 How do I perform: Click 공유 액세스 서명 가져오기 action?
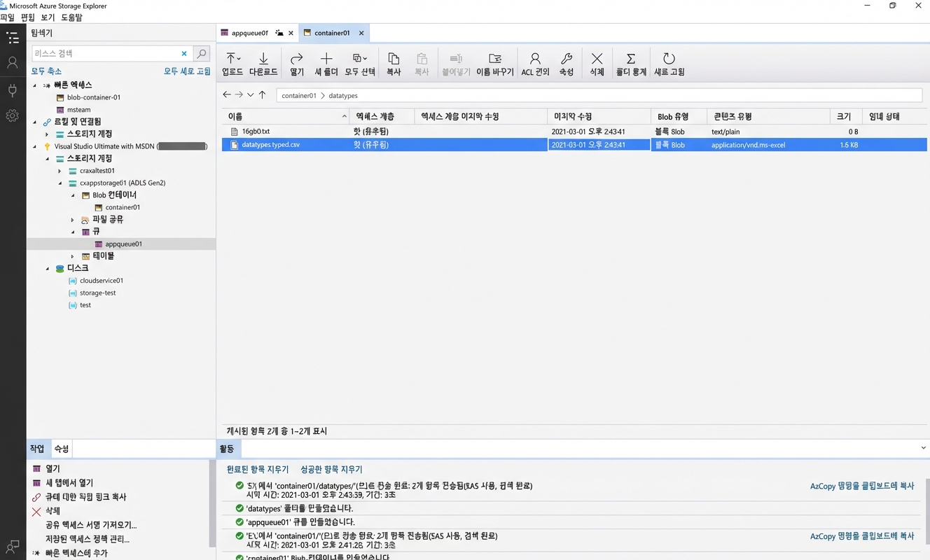(x=91, y=525)
